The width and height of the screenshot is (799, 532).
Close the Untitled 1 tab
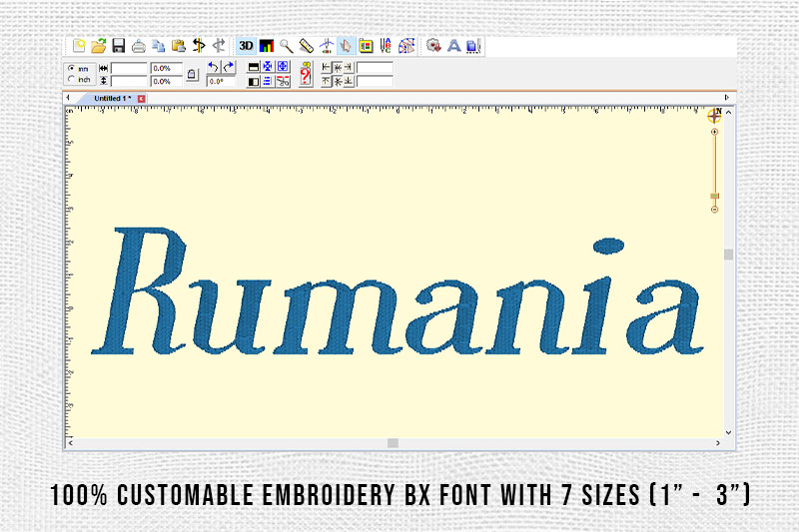(x=142, y=99)
